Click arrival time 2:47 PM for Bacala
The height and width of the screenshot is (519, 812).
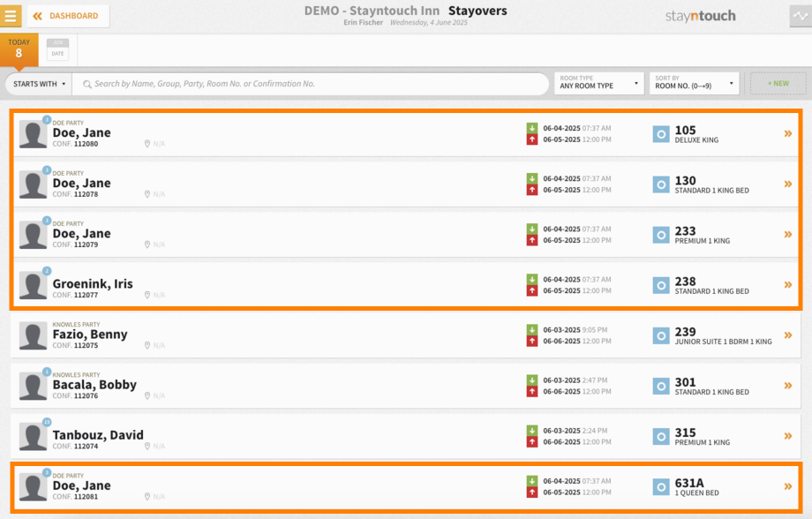coord(595,380)
